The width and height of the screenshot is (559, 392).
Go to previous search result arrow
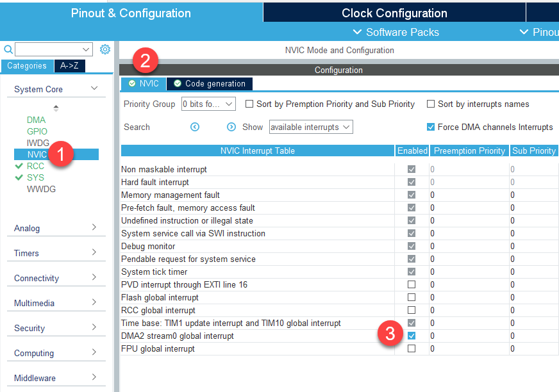click(195, 127)
